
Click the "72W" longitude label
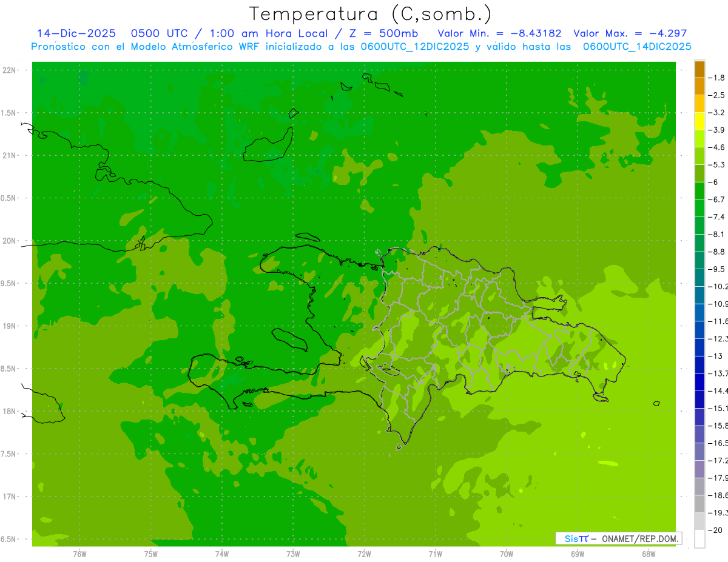click(364, 554)
